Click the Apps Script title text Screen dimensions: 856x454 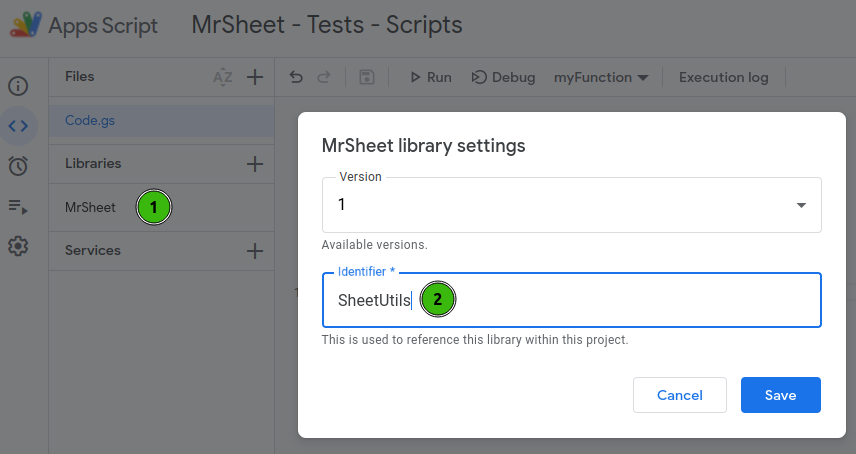point(103,26)
